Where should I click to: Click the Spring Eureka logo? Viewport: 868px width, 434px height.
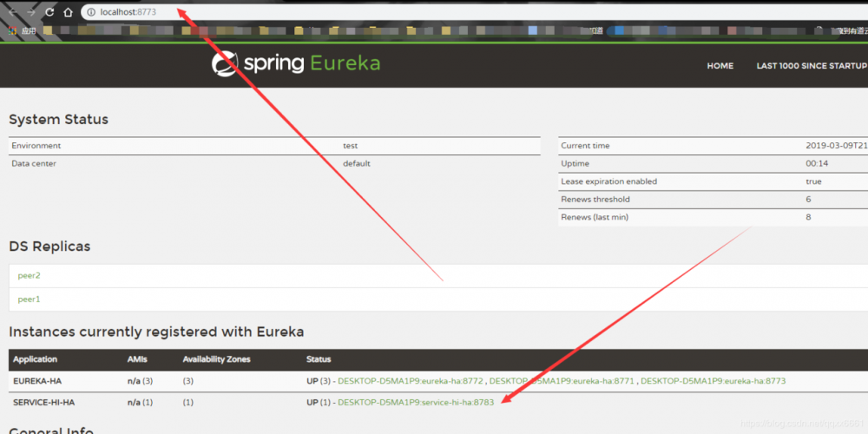[296, 63]
